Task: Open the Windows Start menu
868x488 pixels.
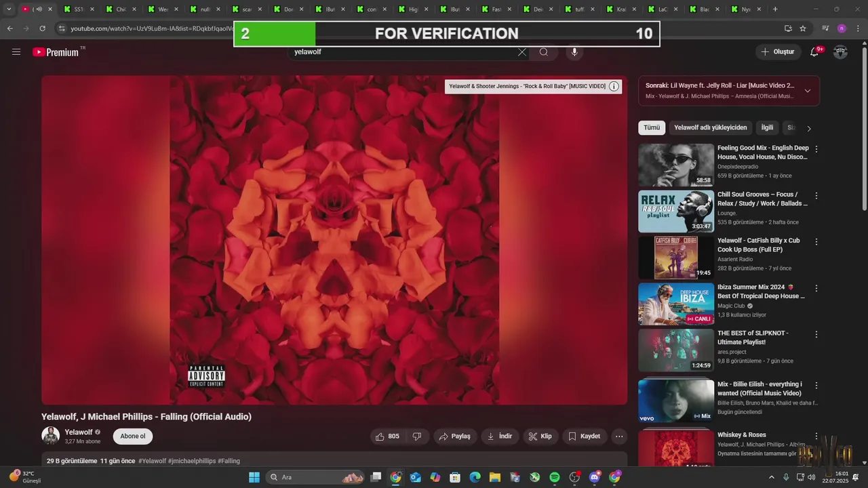Action: [x=254, y=477]
